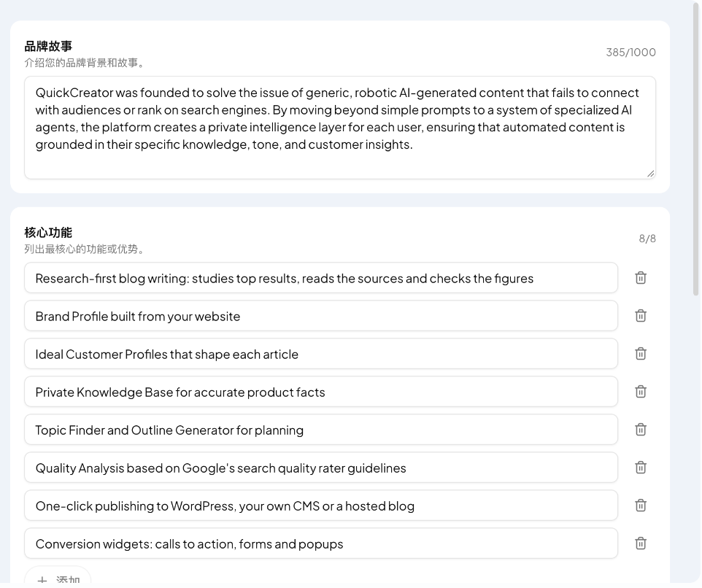Image resolution: width=702 pixels, height=588 pixels.
Task: Trash the Private Knowledge Base feature
Action: click(x=641, y=392)
